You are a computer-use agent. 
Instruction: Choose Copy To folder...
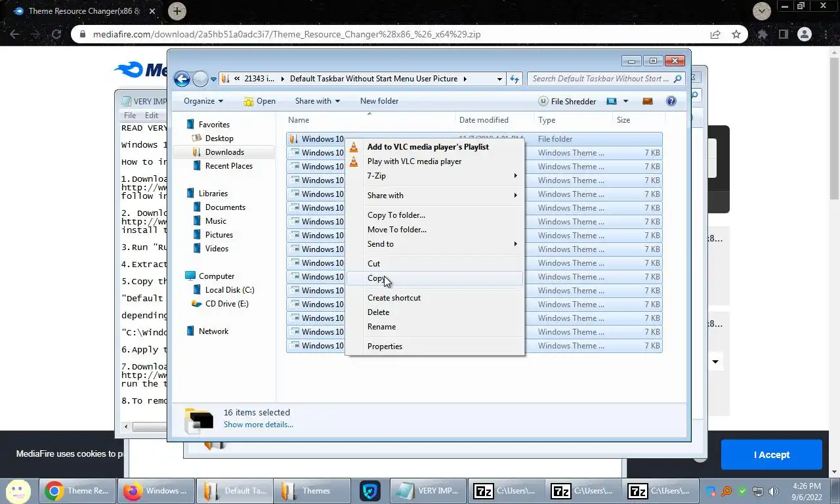tap(434, 215)
